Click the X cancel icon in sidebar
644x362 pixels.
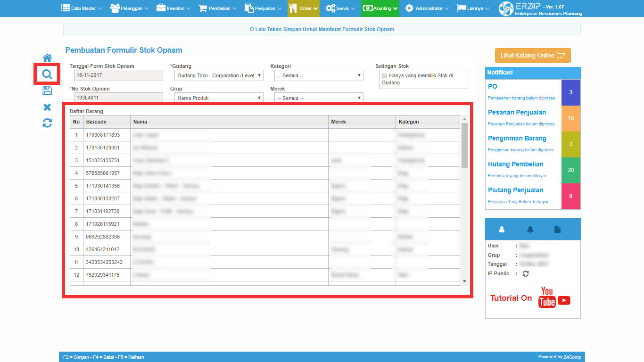tap(47, 107)
